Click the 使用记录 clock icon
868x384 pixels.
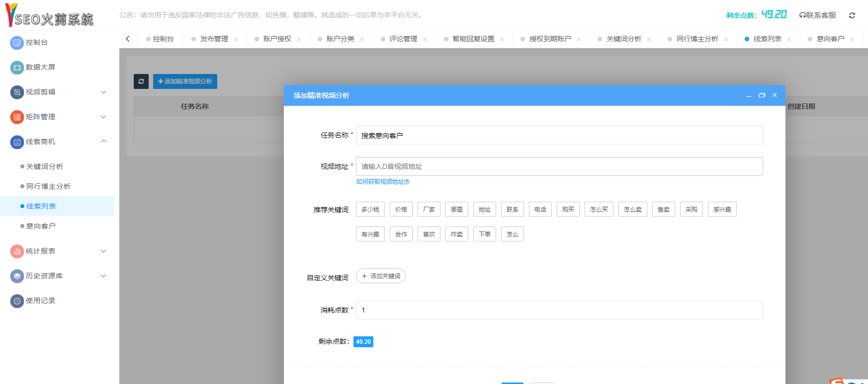click(x=17, y=301)
